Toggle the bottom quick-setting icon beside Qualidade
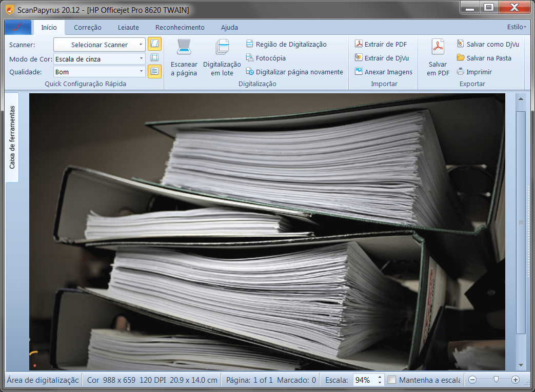Image resolution: width=535 pixels, height=392 pixels. [154, 71]
